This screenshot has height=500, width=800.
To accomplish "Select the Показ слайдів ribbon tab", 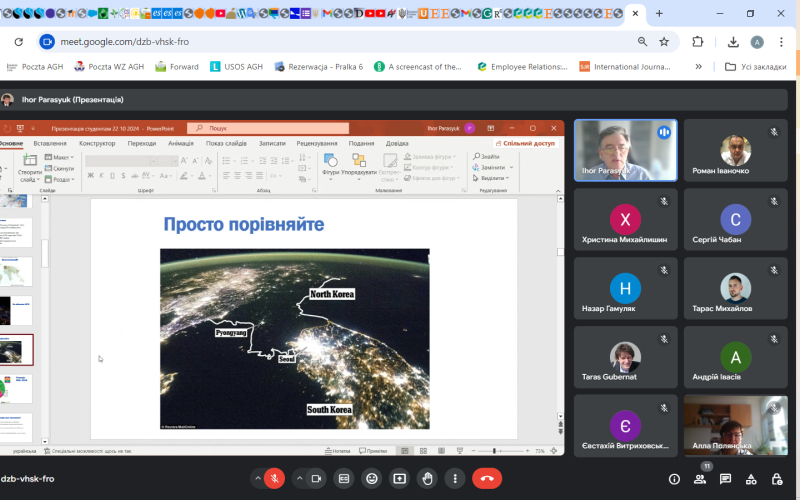I will [226, 143].
